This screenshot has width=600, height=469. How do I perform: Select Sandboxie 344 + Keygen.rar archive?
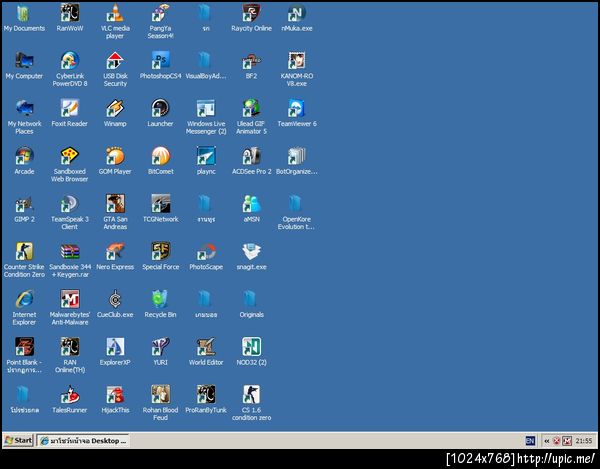70,260
